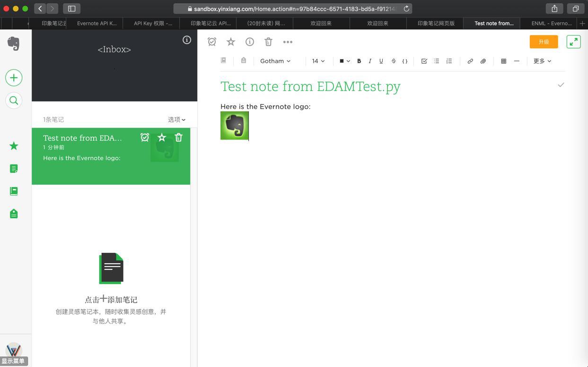The height and width of the screenshot is (367, 588).
Task: Add a tag using the tag icon
Action: (244, 60)
